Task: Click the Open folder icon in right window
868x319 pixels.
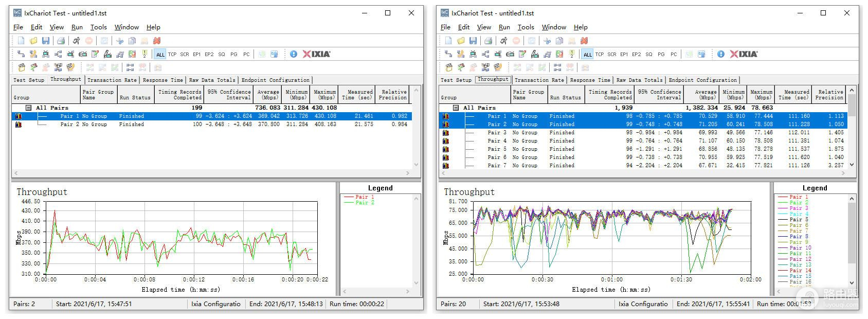Action: (460, 41)
